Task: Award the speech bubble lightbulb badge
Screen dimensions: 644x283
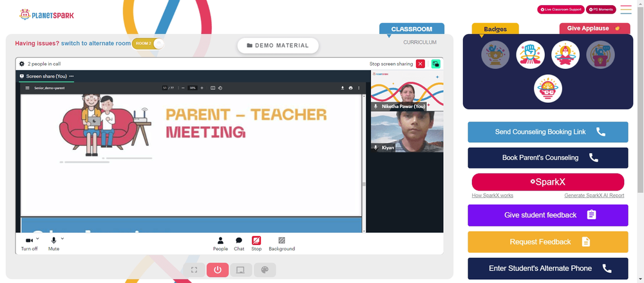Action: pyautogui.click(x=600, y=55)
